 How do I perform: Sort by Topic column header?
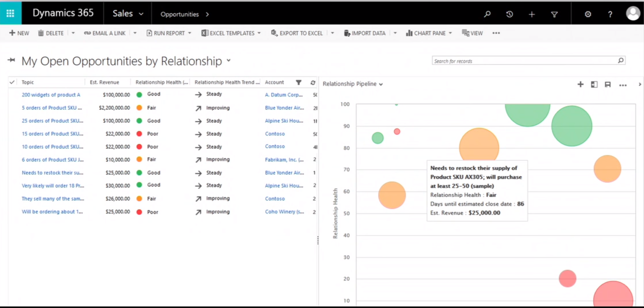pos(28,82)
